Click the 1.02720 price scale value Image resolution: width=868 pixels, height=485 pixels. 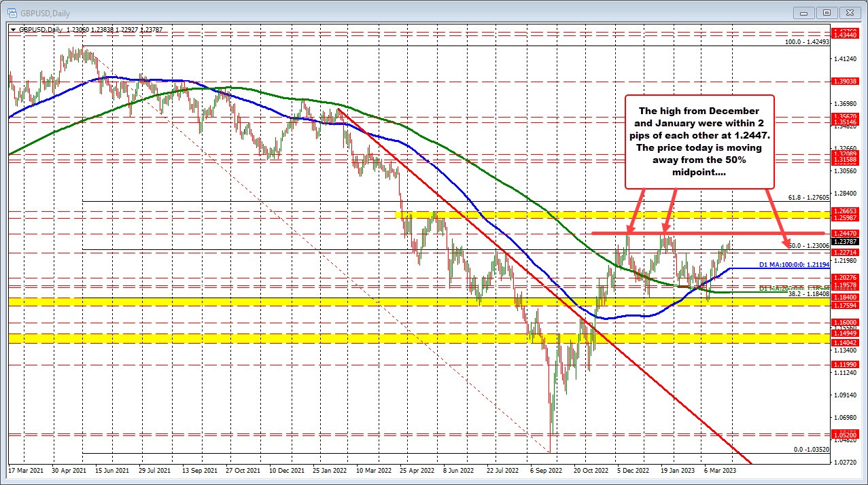[x=846, y=462]
